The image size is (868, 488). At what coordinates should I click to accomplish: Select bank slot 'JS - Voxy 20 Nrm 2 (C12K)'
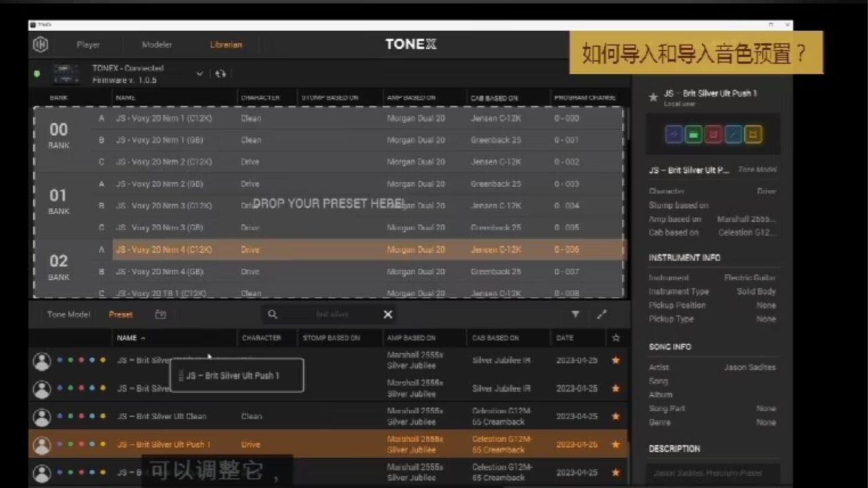point(164,162)
